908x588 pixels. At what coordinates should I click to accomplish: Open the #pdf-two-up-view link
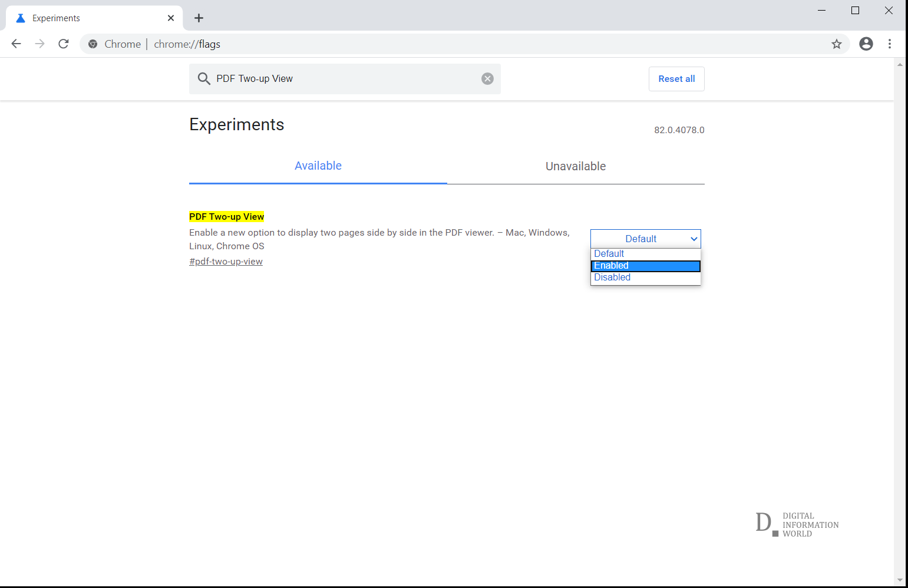pyautogui.click(x=226, y=261)
